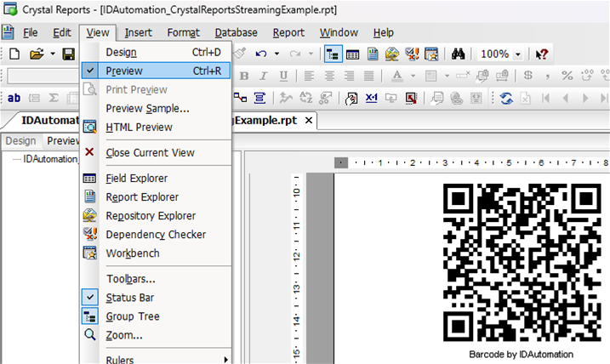Click the Workbench toolbar icon
The image size is (610, 364).
[x=432, y=54]
